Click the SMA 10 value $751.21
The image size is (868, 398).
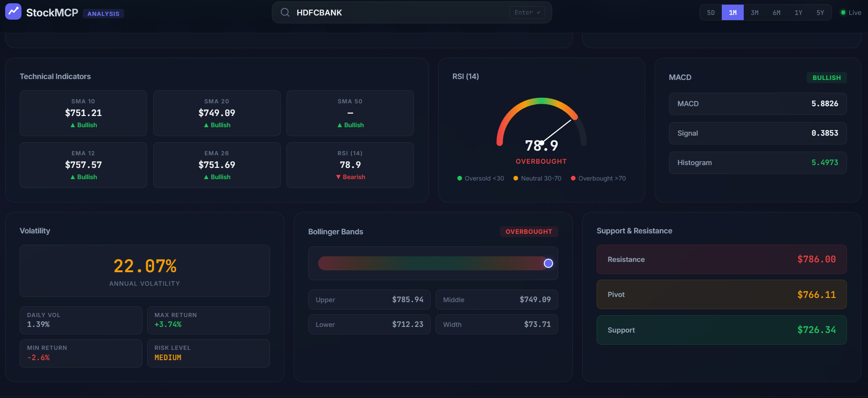[x=84, y=113]
